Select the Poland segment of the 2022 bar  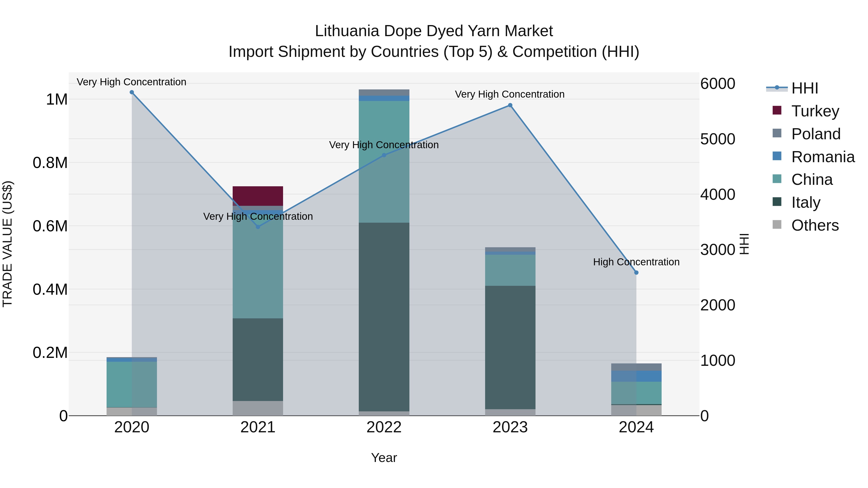coord(384,93)
